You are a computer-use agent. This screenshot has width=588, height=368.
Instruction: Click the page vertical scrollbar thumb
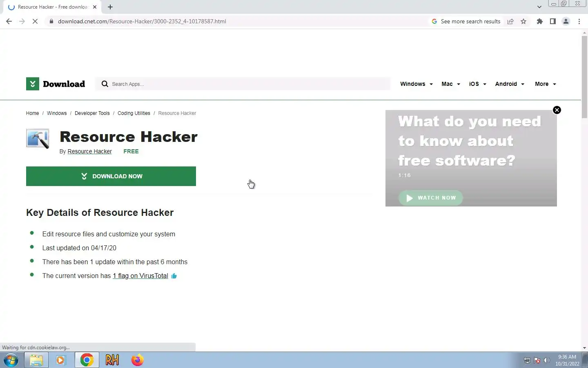point(584,78)
